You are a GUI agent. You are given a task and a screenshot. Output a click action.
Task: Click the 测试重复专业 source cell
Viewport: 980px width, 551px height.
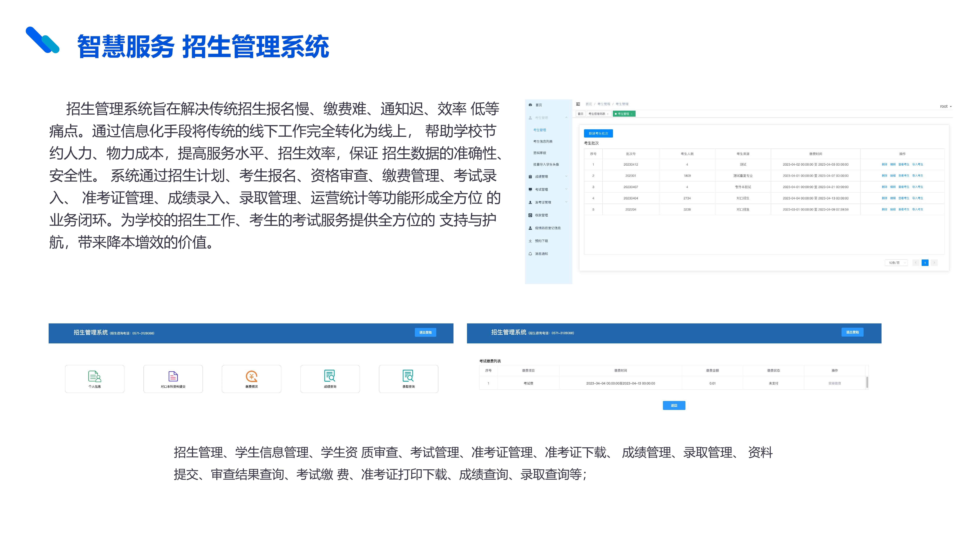pyautogui.click(x=743, y=176)
